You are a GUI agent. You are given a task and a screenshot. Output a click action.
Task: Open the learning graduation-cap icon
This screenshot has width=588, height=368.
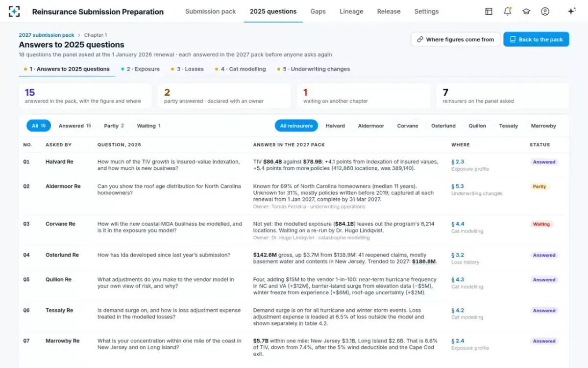point(526,11)
